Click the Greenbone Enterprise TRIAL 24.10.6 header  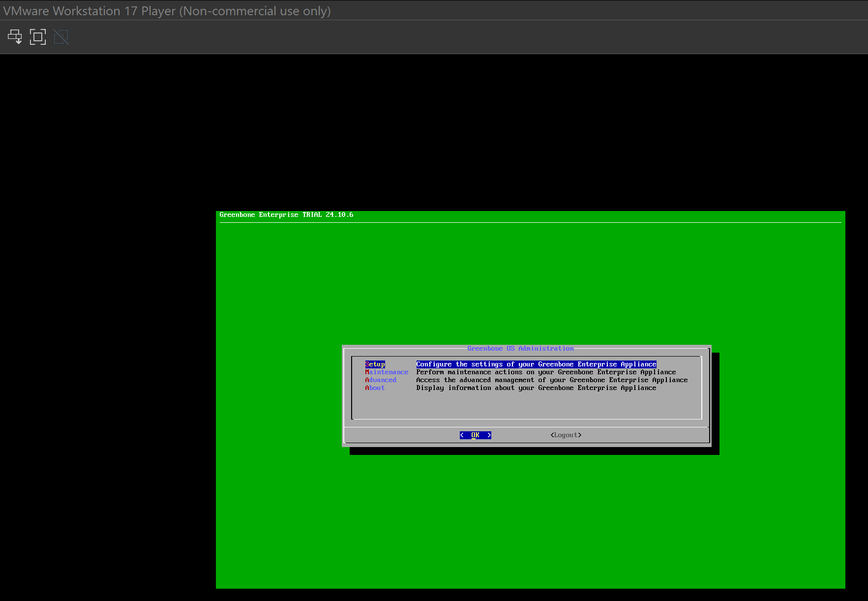pos(287,214)
